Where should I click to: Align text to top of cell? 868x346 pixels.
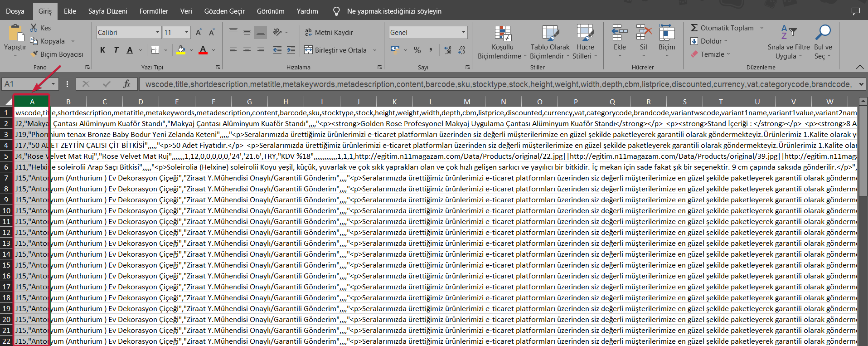(233, 32)
